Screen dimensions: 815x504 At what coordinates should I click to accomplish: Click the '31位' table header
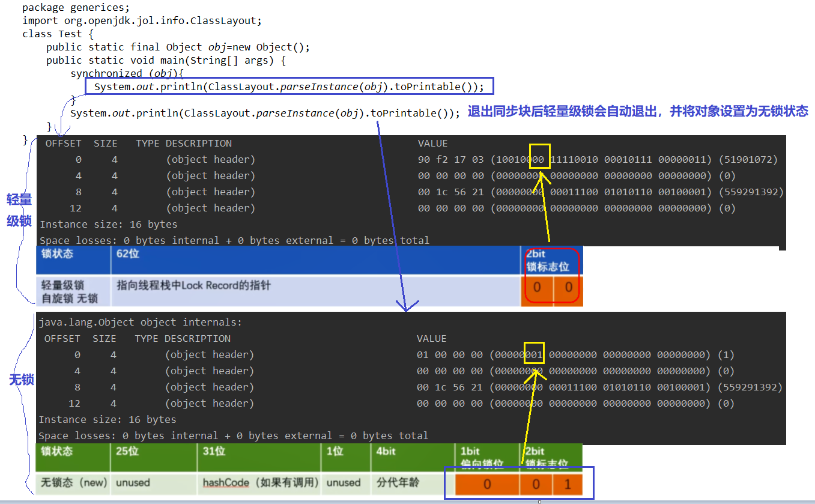point(260,458)
